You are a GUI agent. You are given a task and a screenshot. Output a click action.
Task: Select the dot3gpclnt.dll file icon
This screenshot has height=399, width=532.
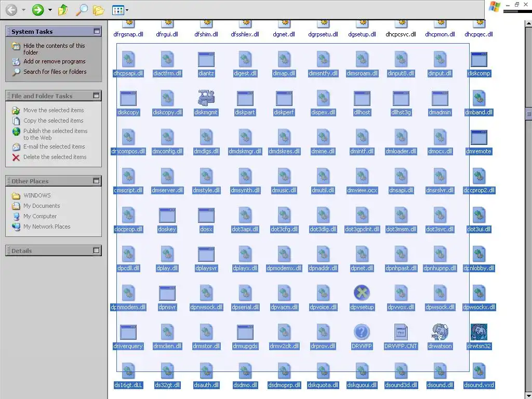click(362, 215)
